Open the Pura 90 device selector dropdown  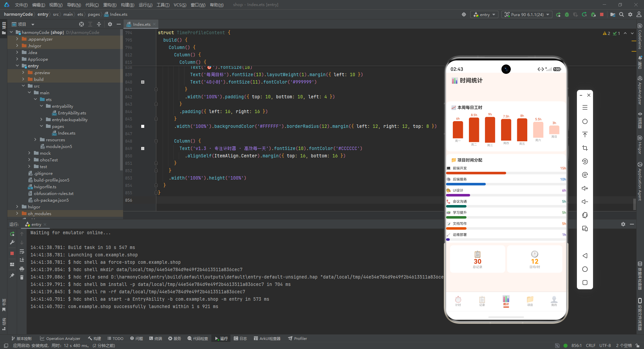(527, 14)
